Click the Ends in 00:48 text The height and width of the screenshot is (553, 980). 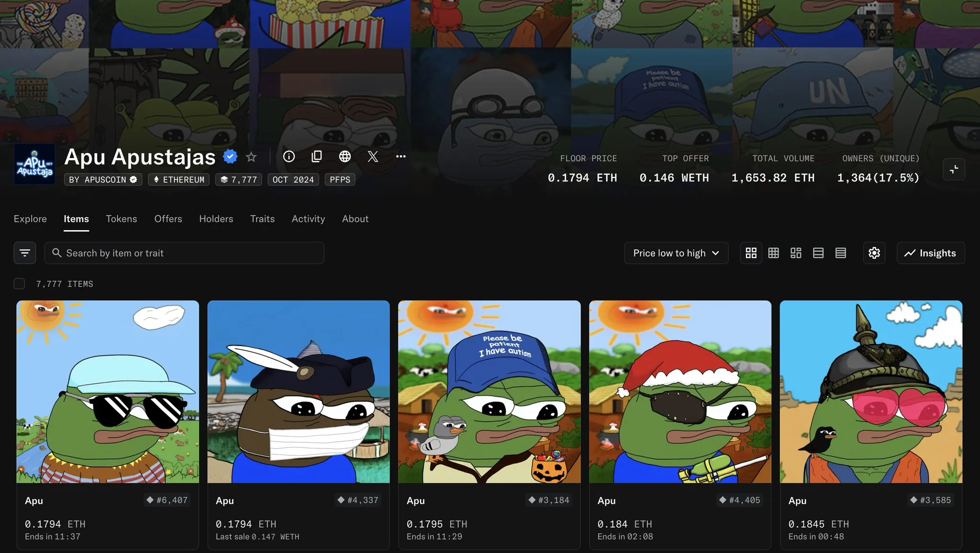coord(816,537)
